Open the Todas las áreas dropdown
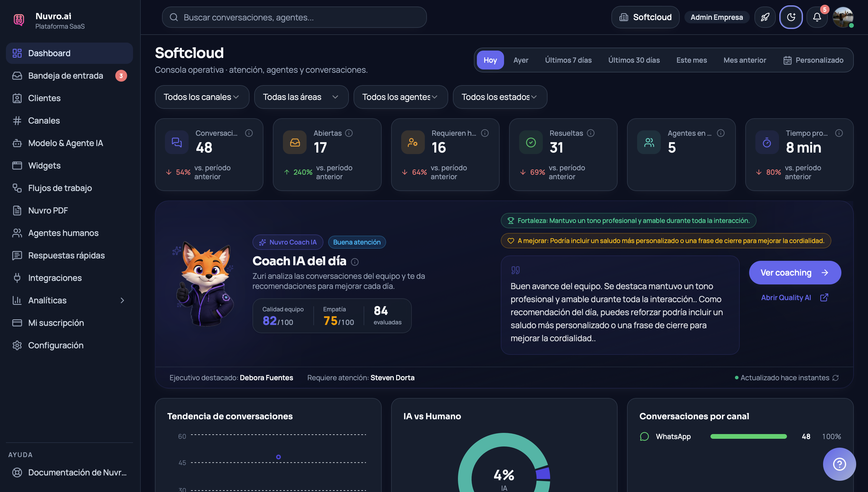Image resolution: width=868 pixels, height=492 pixels. pos(301,97)
